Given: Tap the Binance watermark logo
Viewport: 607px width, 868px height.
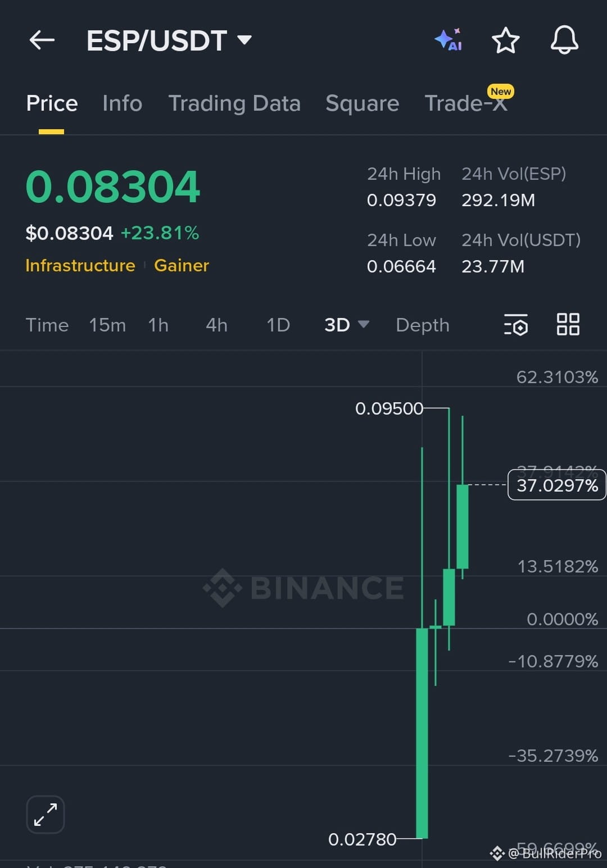Looking at the screenshot, I should pos(303,588).
